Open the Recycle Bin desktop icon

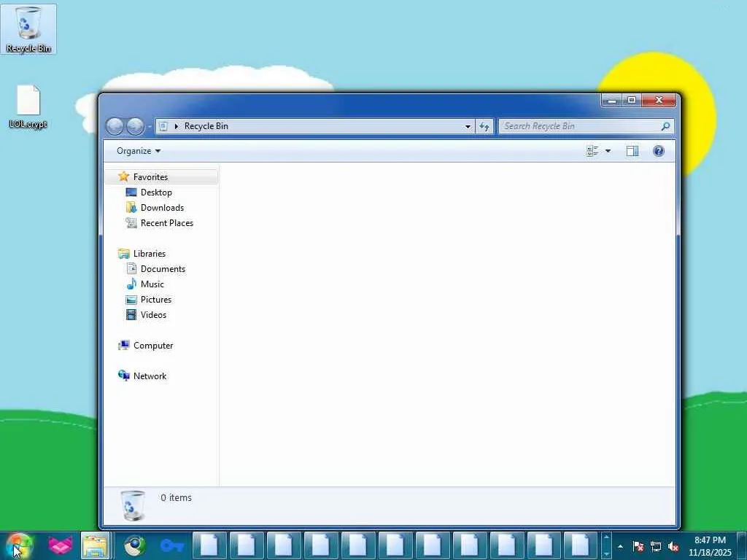[x=28, y=28]
